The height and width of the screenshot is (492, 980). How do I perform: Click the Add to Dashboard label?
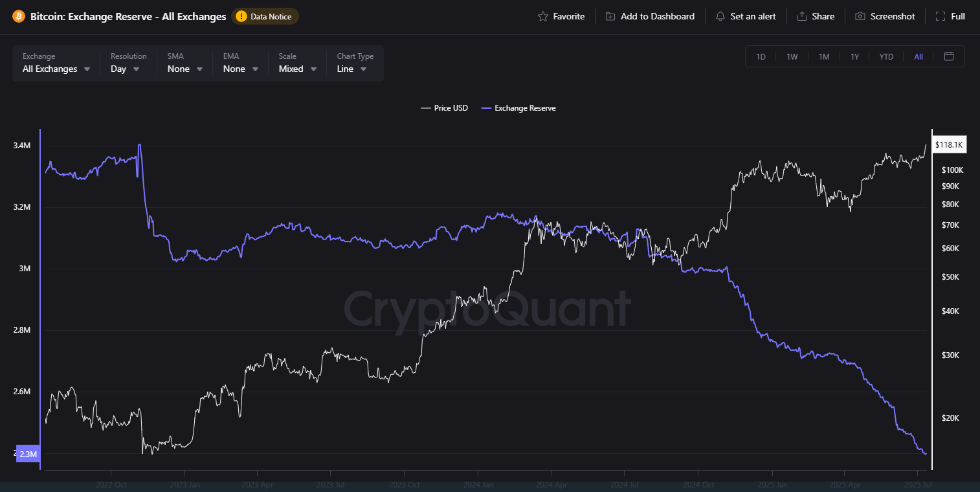pos(658,16)
